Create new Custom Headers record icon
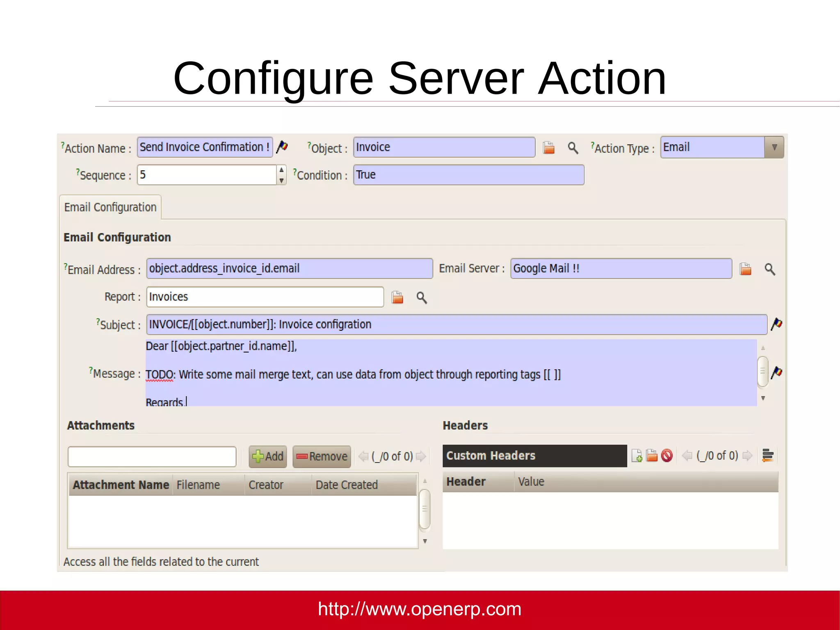Screen dimensions: 840x630 pos(637,456)
